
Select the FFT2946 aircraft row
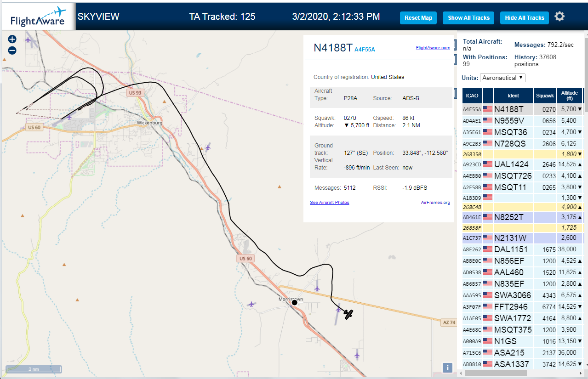523,307
